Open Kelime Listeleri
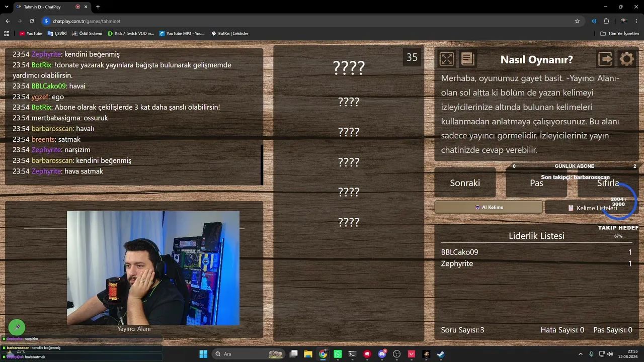This screenshot has height=362, width=644. click(592, 208)
